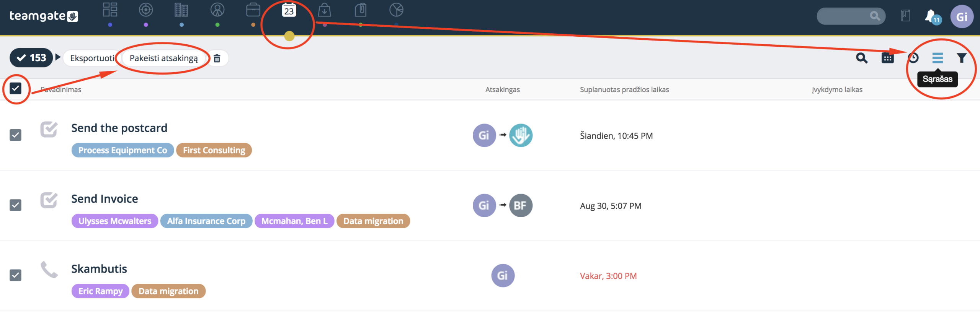Delete selected activities with trash icon
This screenshot has height=312, width=980.
click(217, 58)
